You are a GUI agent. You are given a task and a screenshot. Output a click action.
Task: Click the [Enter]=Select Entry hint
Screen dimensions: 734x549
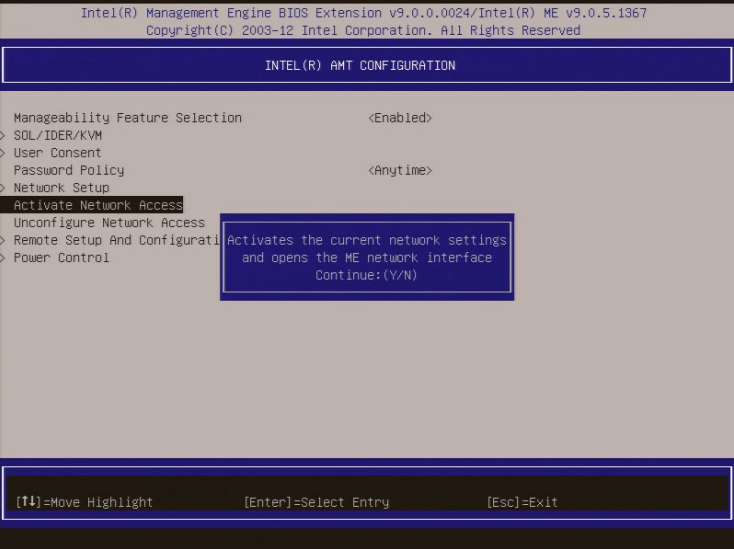coord(316,502)
